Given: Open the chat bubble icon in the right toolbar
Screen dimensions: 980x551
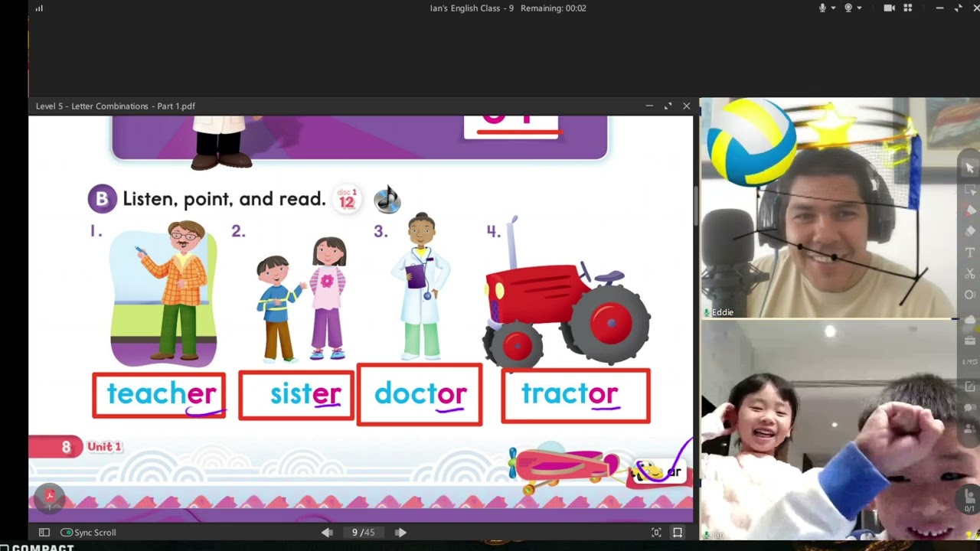Looking at the screenshot, I should (x=970, y=408).
